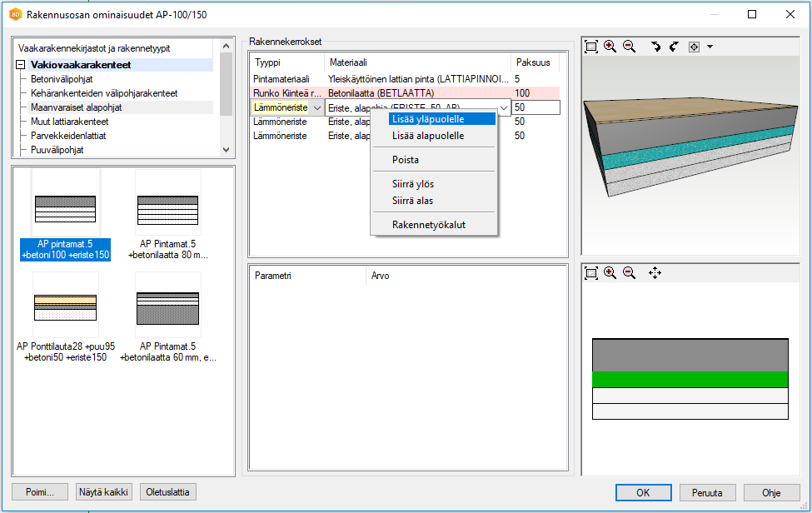Choose "Lisää yläpuolelle" from the context menu
Screen dimensions: 812x513
[x=428, y=119]
